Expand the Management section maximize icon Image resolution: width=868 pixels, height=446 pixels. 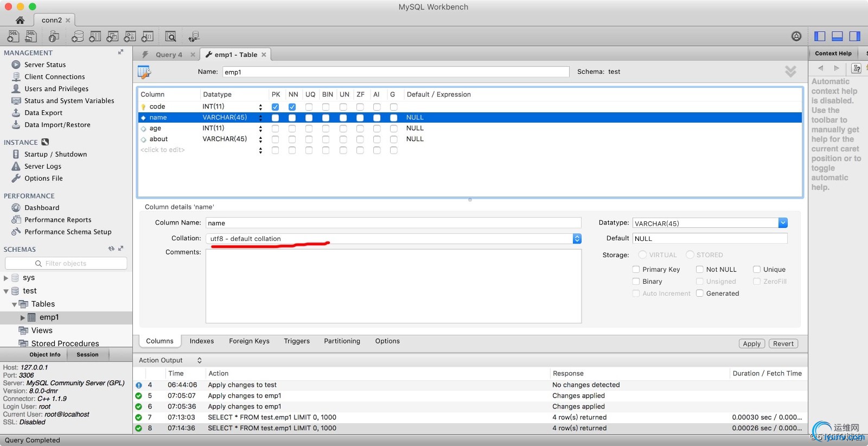coord(120,52)
